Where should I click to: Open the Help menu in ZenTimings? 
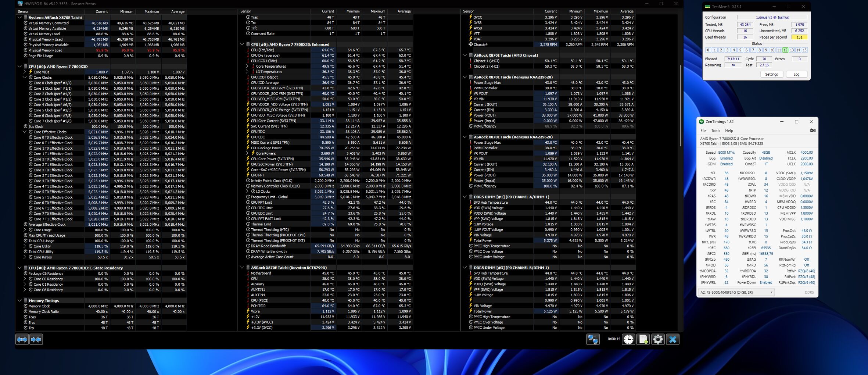click(729, 131)
